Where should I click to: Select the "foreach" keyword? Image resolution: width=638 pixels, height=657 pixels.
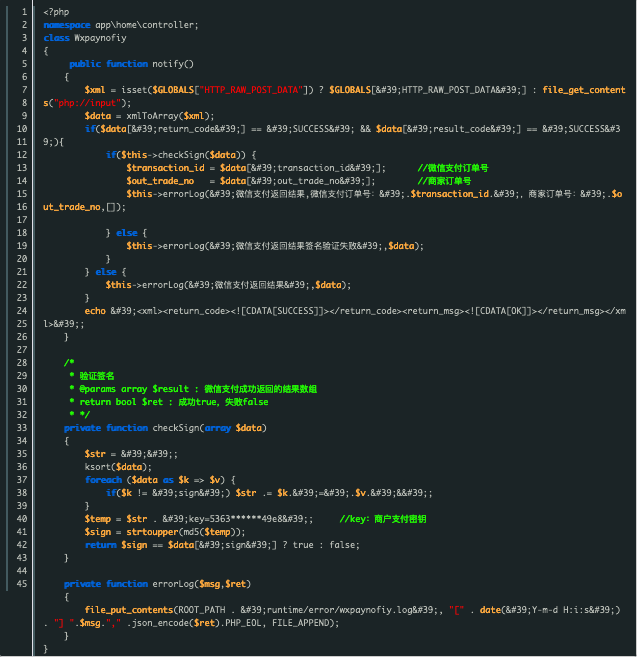click(103, 480)
